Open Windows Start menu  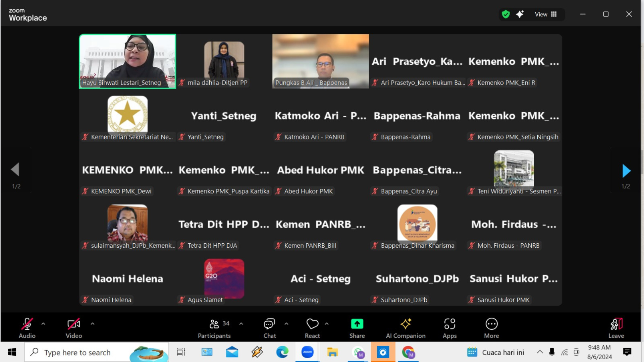[x=12, y=352]
